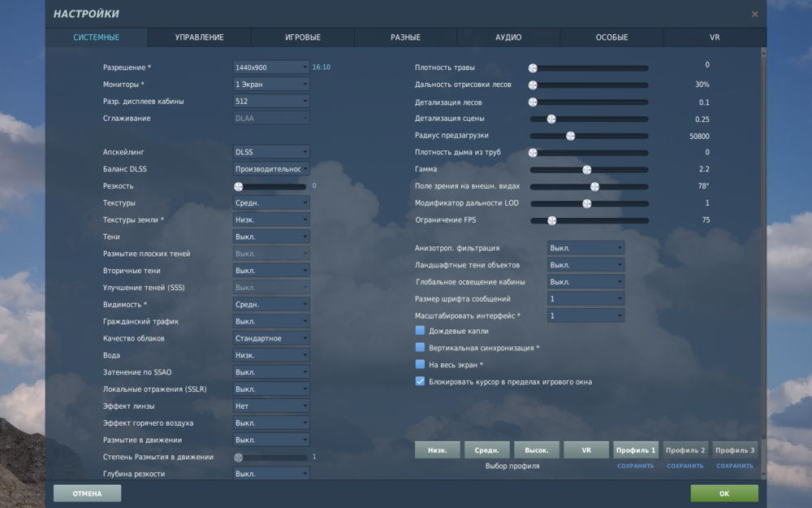Image resolution: width=812 pixels, height=508 pixels.
Task: Open the Качество облаков dropdown
Action: [271, 338]
